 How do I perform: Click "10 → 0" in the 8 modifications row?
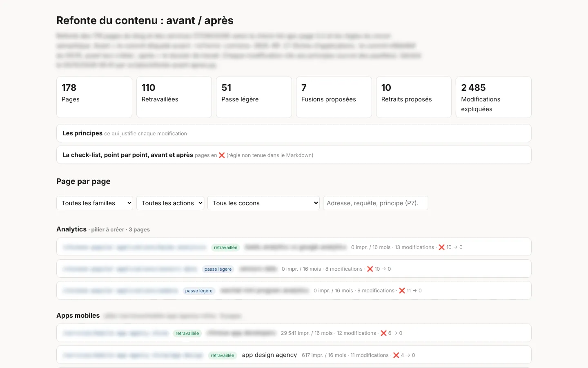pyautogui.click(x=383, y=269)
